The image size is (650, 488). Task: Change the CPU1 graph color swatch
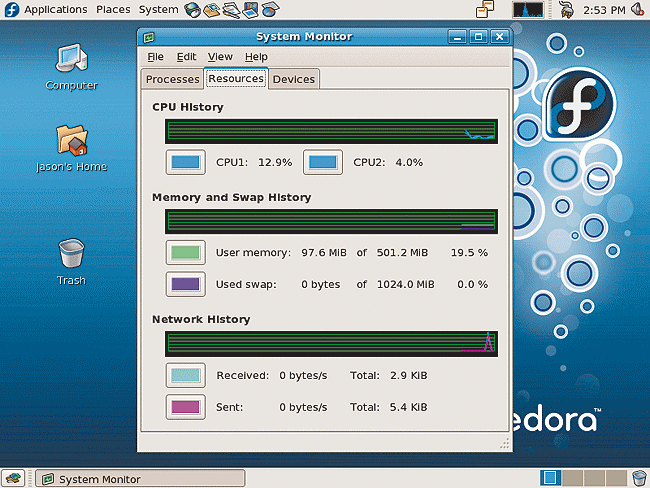(x=185, y=162)
